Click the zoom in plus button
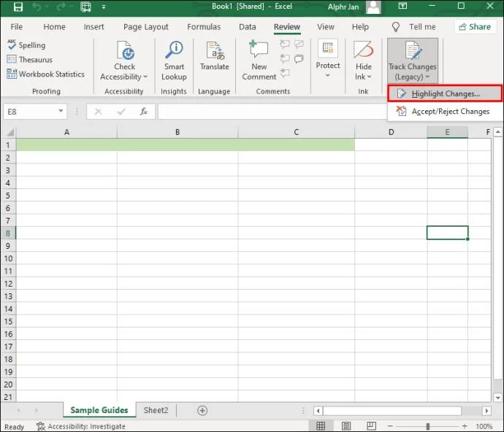This screenshot has height=432, width=504. (x=465, y=426)
